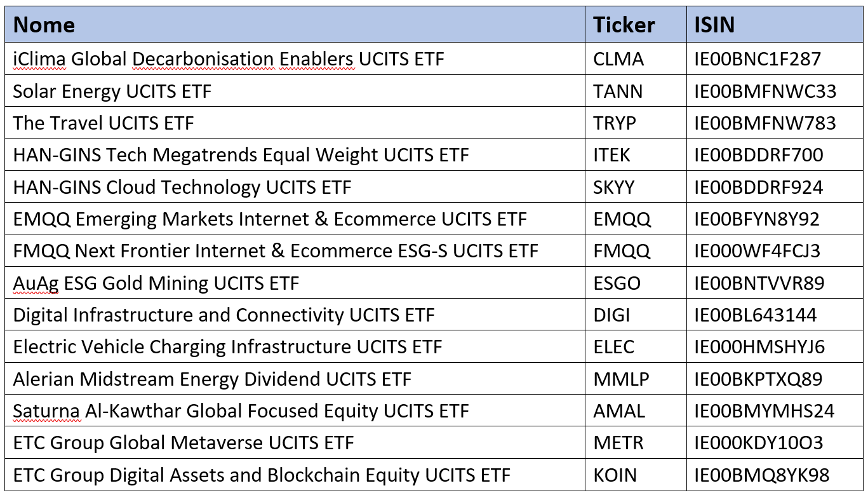Click the ISIN column header
Viewport: 868px width, 495px height.
(x=775, y=25)
